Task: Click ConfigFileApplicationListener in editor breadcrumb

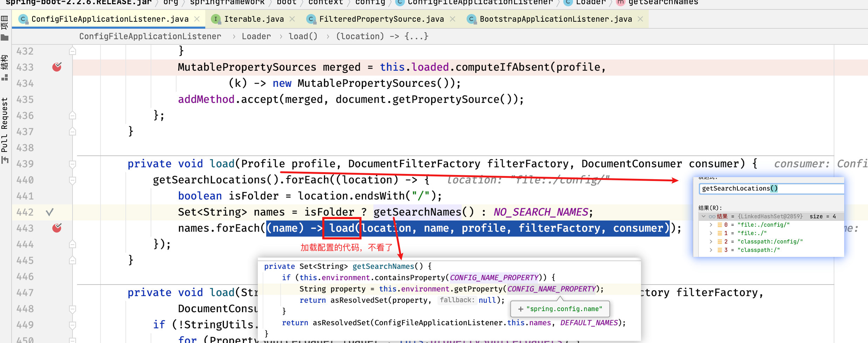Action: pos(150,36)
